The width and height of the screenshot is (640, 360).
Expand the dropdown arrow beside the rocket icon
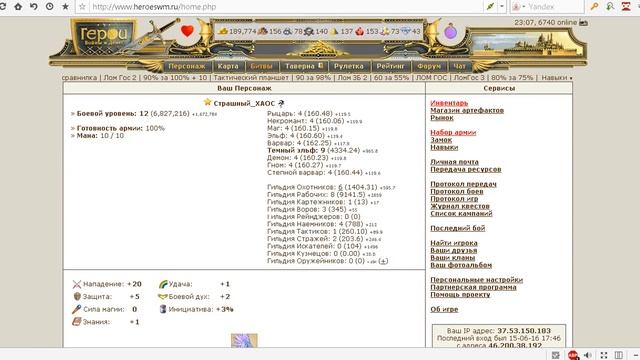click(x=502, y=7)
